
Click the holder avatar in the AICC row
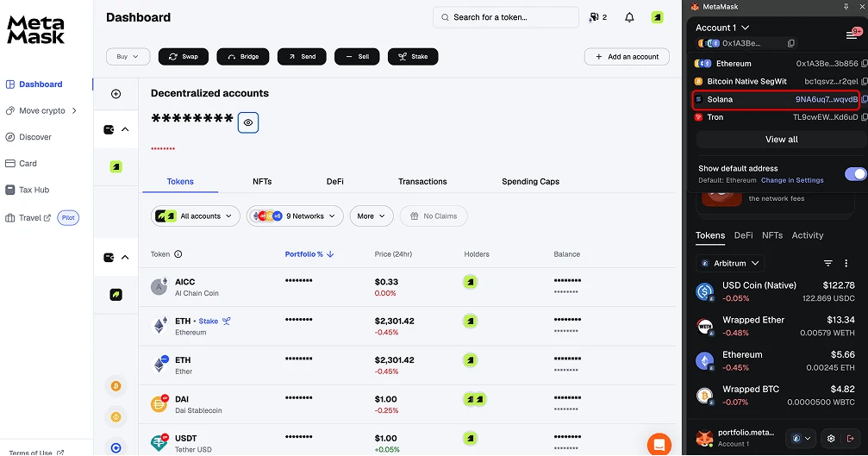470,282
